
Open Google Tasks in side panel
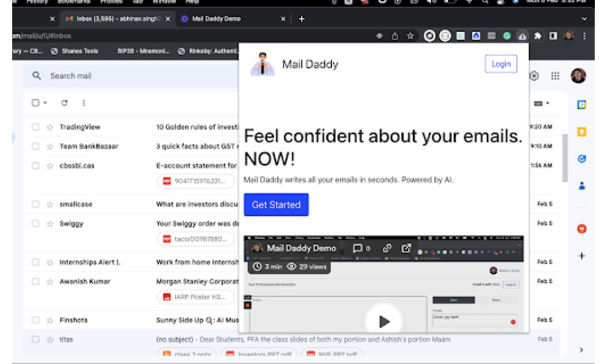[582, 158]
